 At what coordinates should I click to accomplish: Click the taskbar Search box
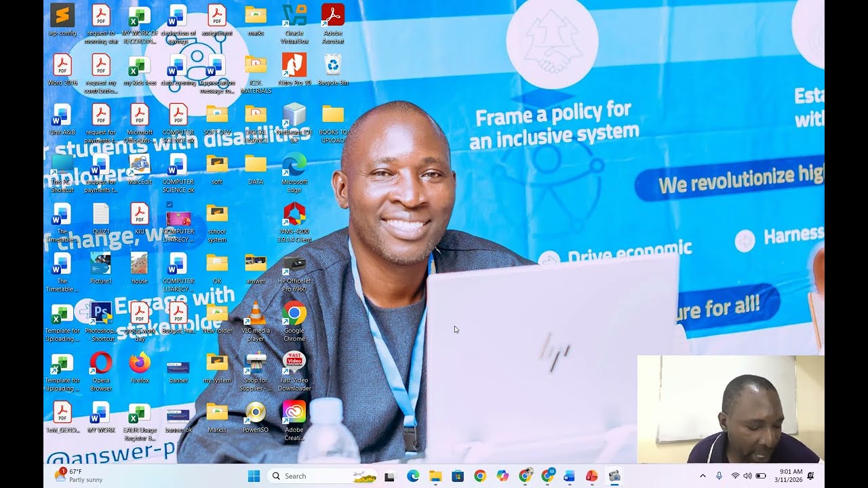point(323,476)
